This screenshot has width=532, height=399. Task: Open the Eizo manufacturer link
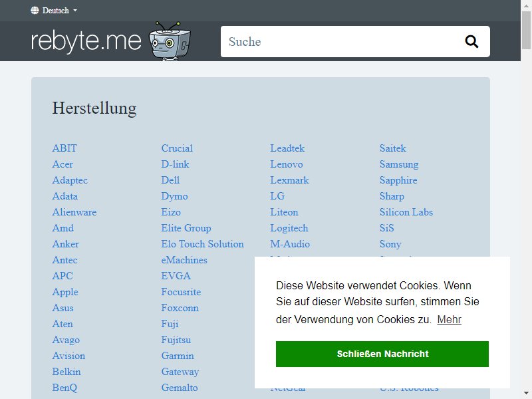pyautogui.click(x=171, y=212)
